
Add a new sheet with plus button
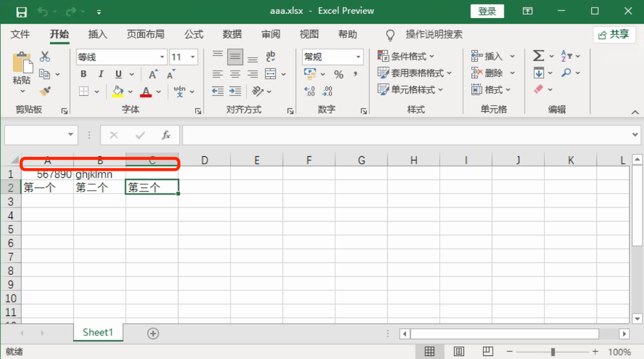pos(153,333)
